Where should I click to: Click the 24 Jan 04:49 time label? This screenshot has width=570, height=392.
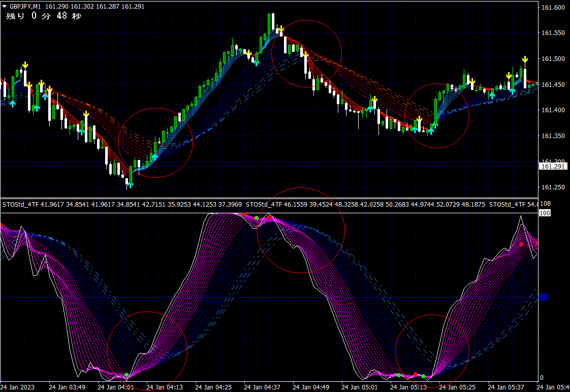tap(311, 387)
